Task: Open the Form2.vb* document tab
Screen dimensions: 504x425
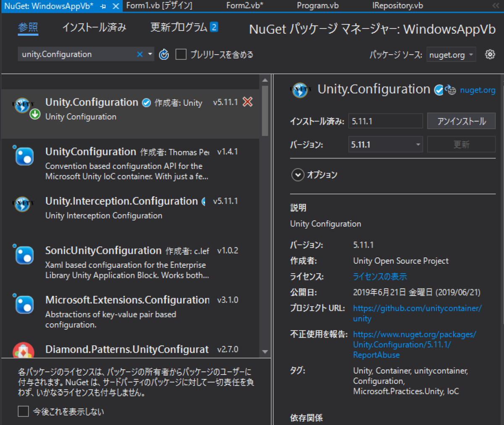Action: click(x=245, y=6)
